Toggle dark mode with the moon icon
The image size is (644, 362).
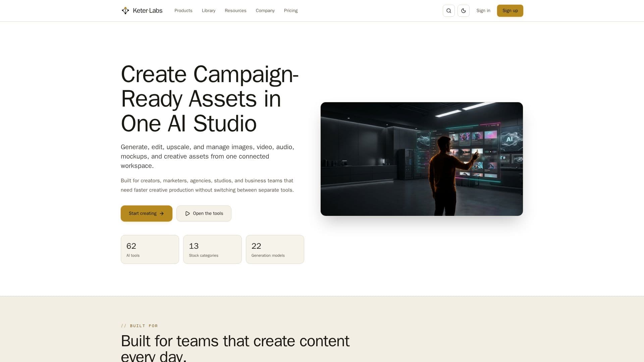point(464,11)
